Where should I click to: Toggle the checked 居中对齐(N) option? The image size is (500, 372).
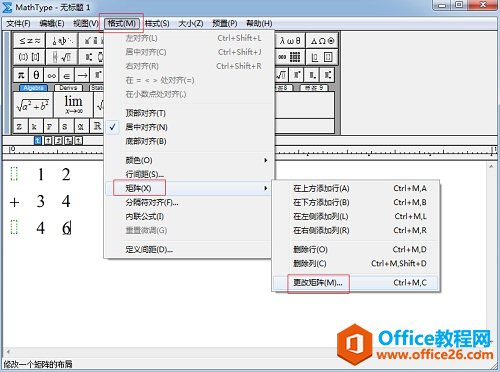(146, 127)
